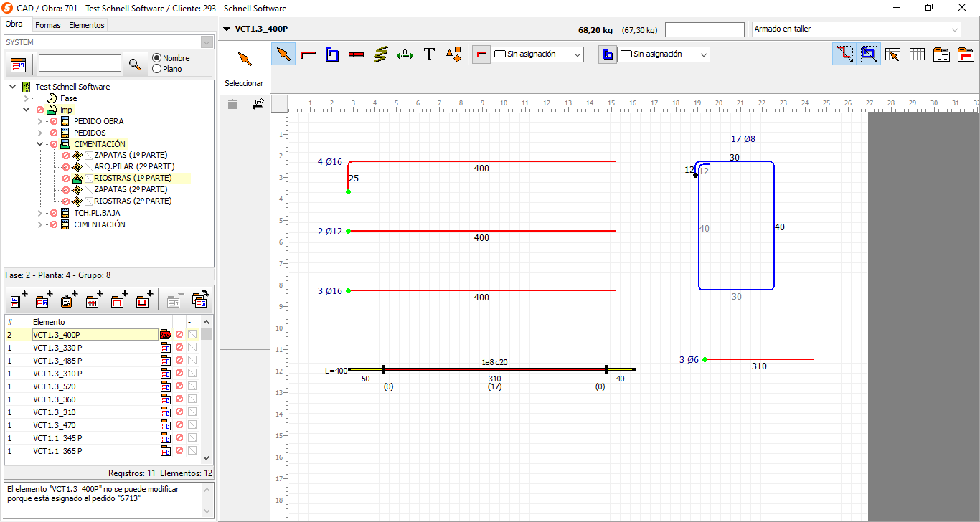
Task: Choose the red bent bar tool
Action: (308, 54)
